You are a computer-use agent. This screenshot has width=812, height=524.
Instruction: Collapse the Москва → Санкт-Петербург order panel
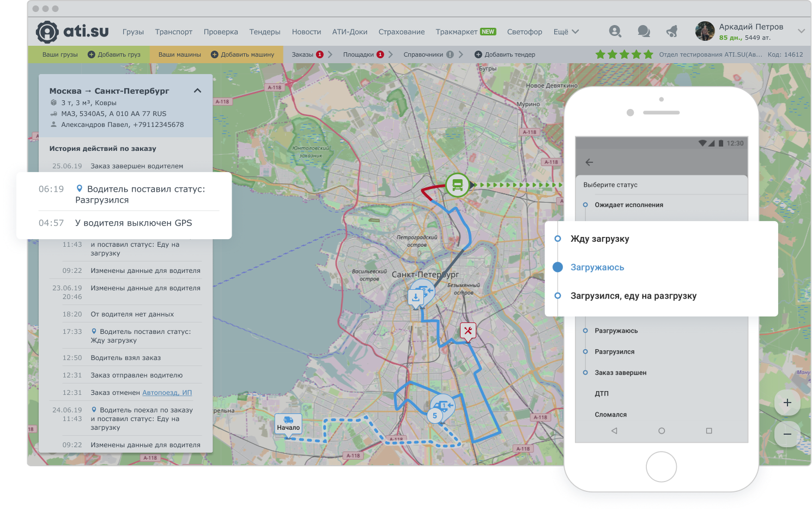point(197,91)
